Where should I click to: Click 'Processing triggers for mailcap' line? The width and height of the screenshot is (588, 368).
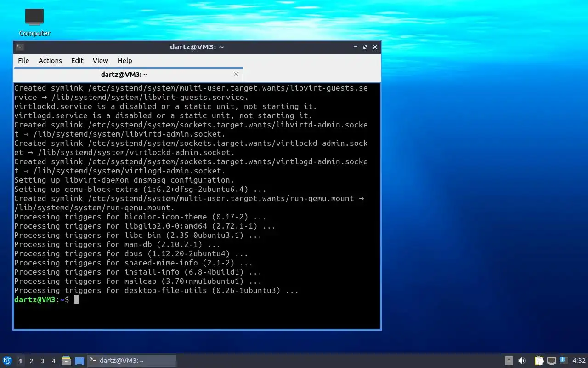(x=138, y=281)
